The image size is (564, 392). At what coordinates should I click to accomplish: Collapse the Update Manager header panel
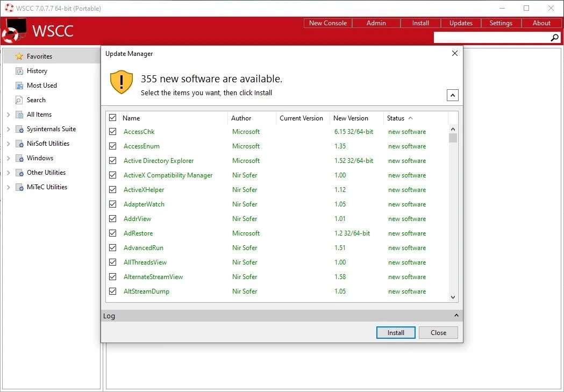coord(453,95)
